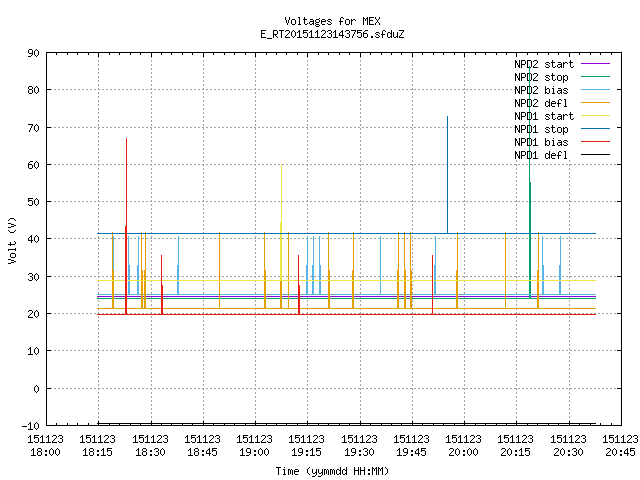Click the yellow NPD1 start spike reaching 60 V

[281, 222]
